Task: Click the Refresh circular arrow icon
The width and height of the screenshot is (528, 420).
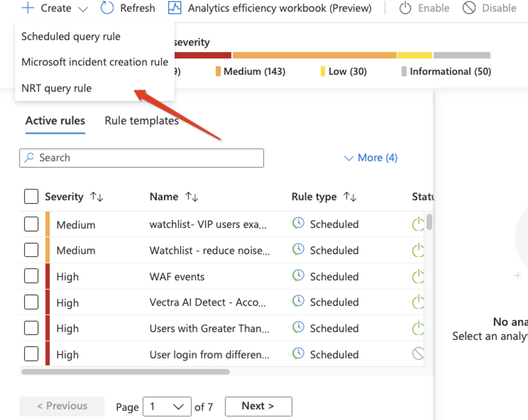Action: click(107, 8)
